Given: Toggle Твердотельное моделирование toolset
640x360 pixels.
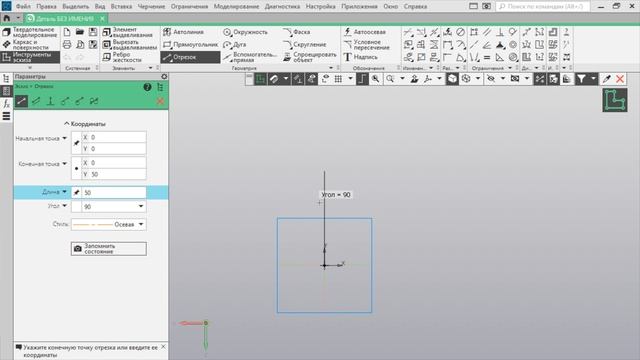Looking at the screenshot, I should pos(30,32).
